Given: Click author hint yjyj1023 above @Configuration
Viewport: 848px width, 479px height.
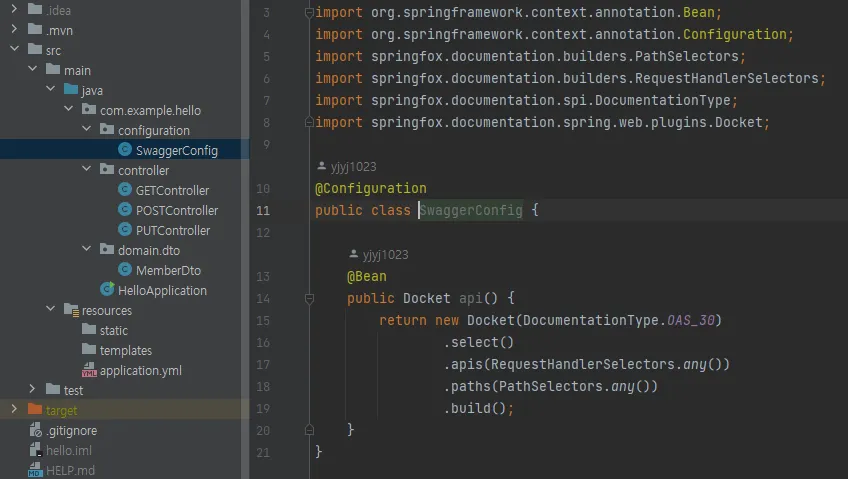Looking at the screenshot, I should pyautogui.click(x=347, y=167).
